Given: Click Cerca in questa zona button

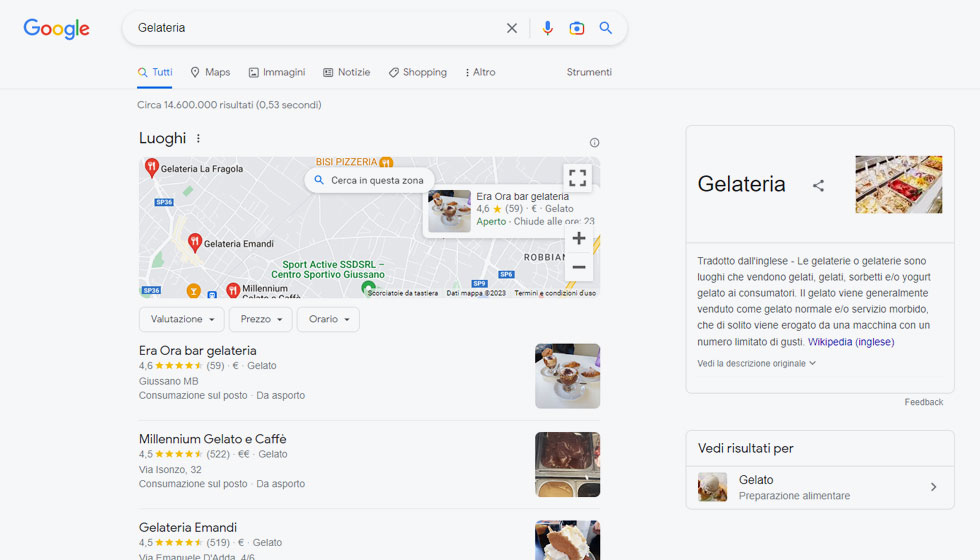Looking at the screenshot, I should coord(369,180).
